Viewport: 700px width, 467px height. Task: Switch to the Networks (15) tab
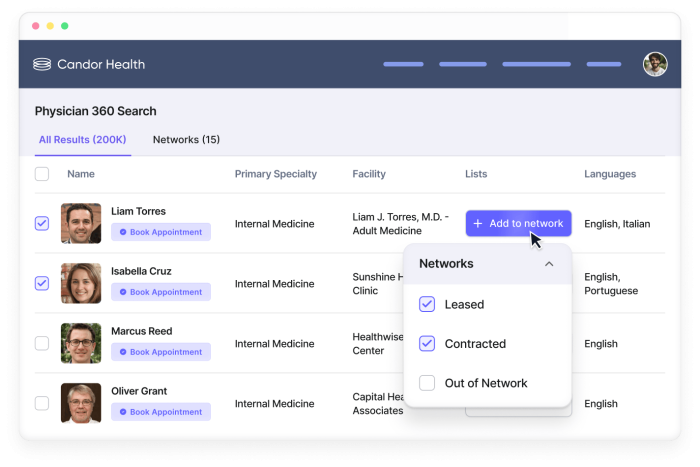click(186, 140)
